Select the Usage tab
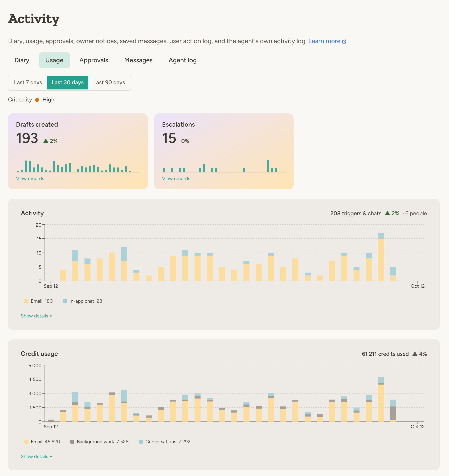The width and height of the screenshot is (449, 476). click(54, 60)
